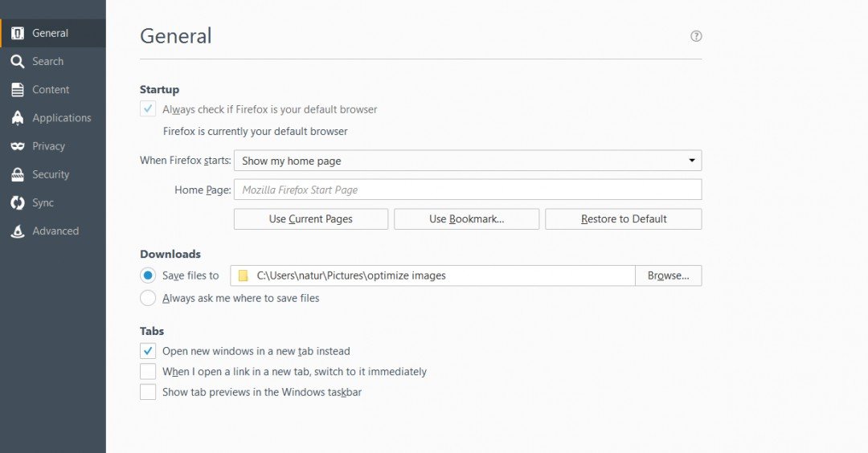Enable switch to new tab immediately checkbox
Viewport: 868px width, 453px height.
(x=148, y=371)
